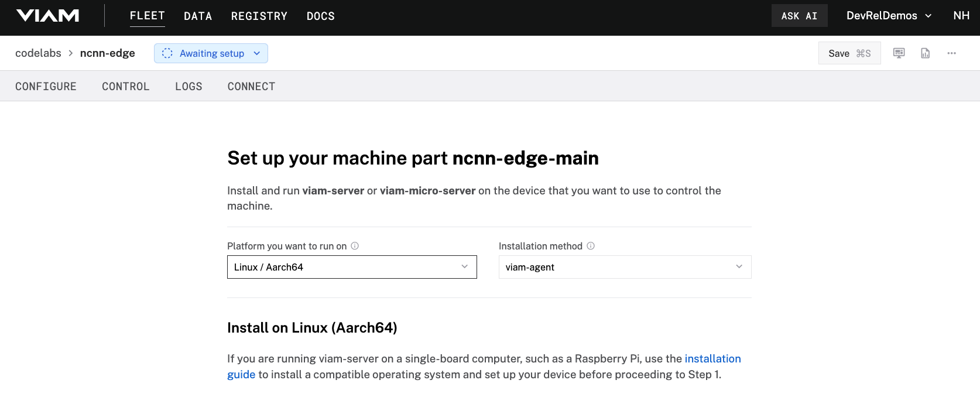Open the three-dot more options menu
The width and height of the screenshot is (980, 397).
click(x=952, y=53)
